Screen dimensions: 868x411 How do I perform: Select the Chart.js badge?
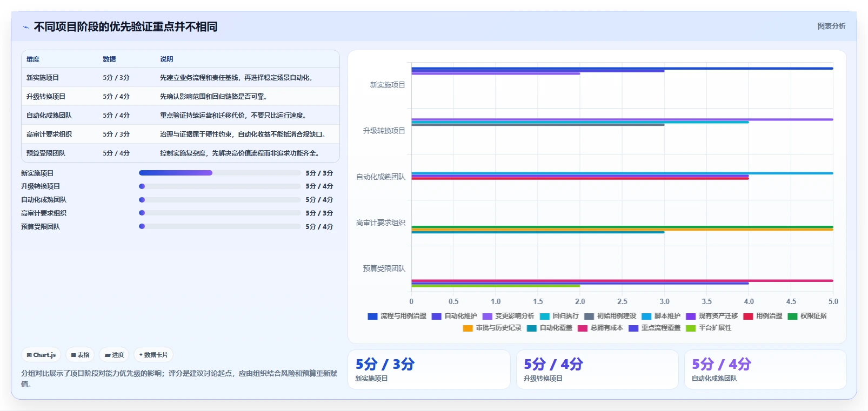(x=41, y=355)
